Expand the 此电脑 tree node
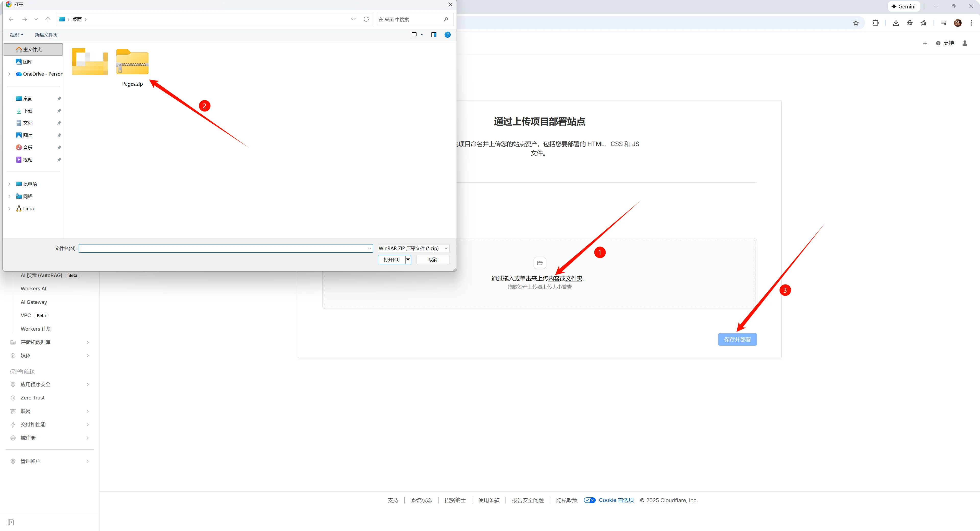 click(x=9, y=184)
